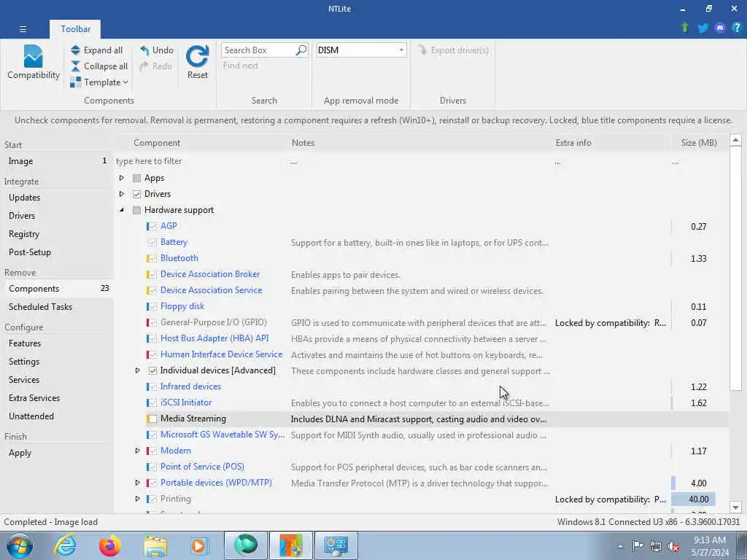Open the Extra Services page
Viewport: 747px width, 560px height.
click(x=57, y=397)
